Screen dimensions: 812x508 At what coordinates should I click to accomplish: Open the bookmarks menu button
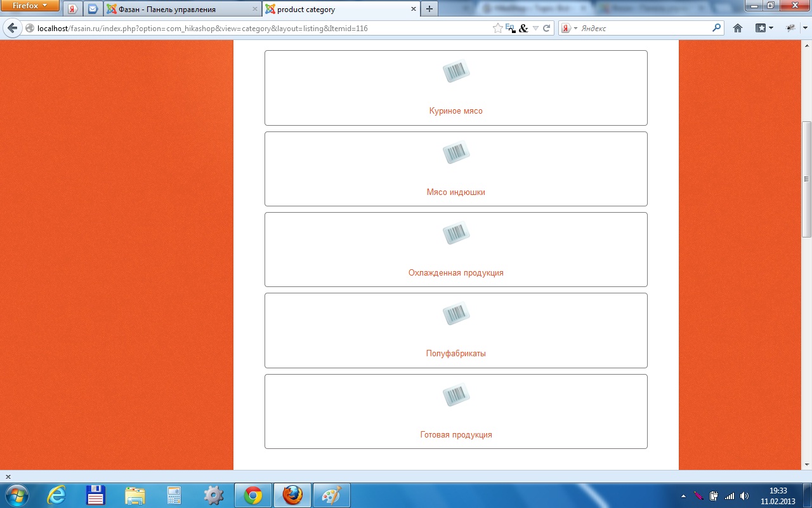(x=764, y=28)
